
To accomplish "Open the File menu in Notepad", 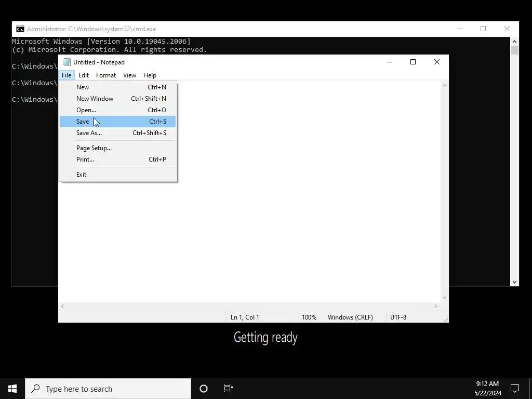I will (66, 75).
